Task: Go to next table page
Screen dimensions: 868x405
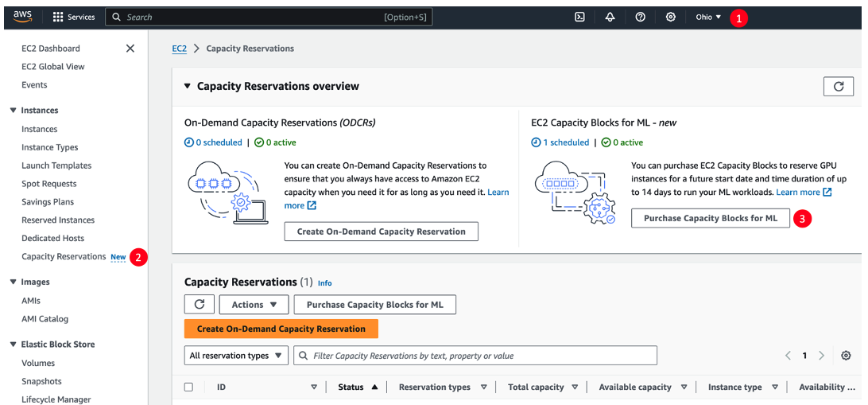Action: [822, 356]
